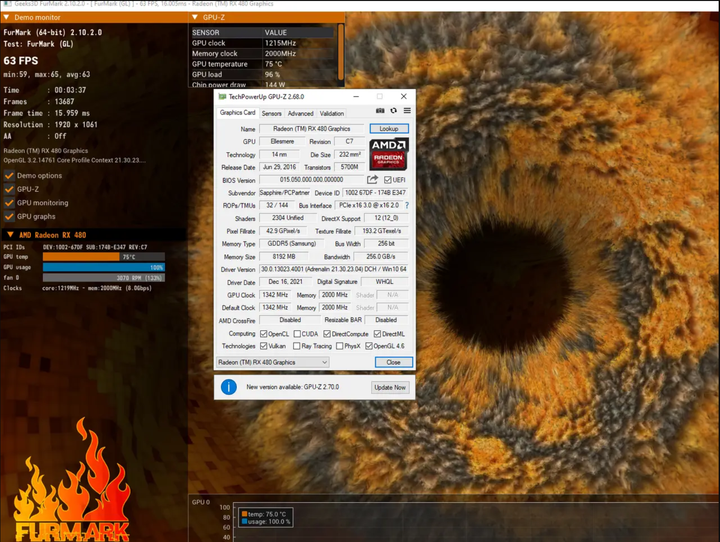Minimize the GPU-Z window
Image resolution: width=720 pixels, height=542 pixels.
click(356, 96)
